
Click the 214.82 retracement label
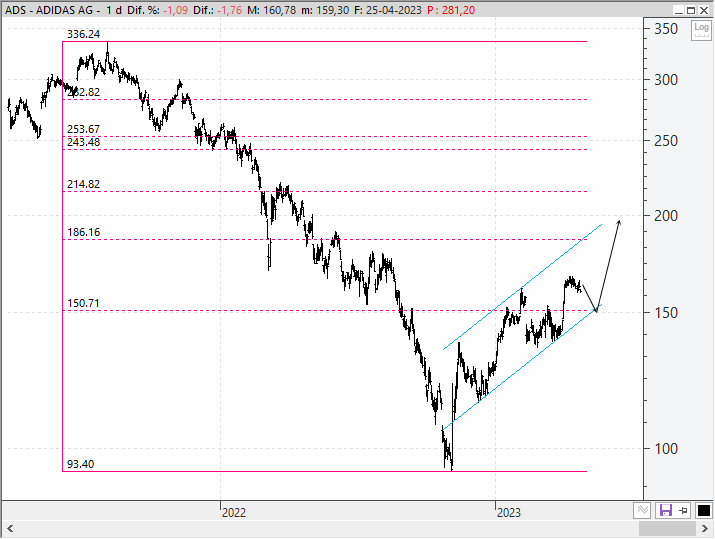tap(83, 184)
